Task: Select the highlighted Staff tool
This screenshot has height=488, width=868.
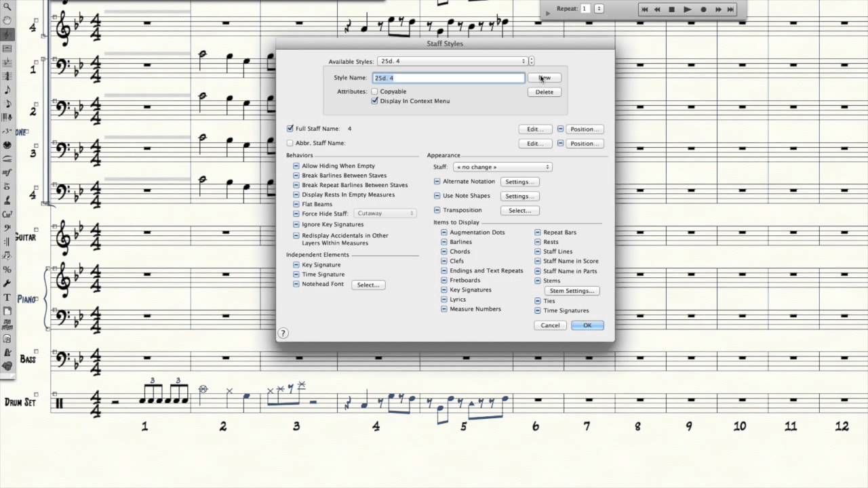Action: point(7,35)
